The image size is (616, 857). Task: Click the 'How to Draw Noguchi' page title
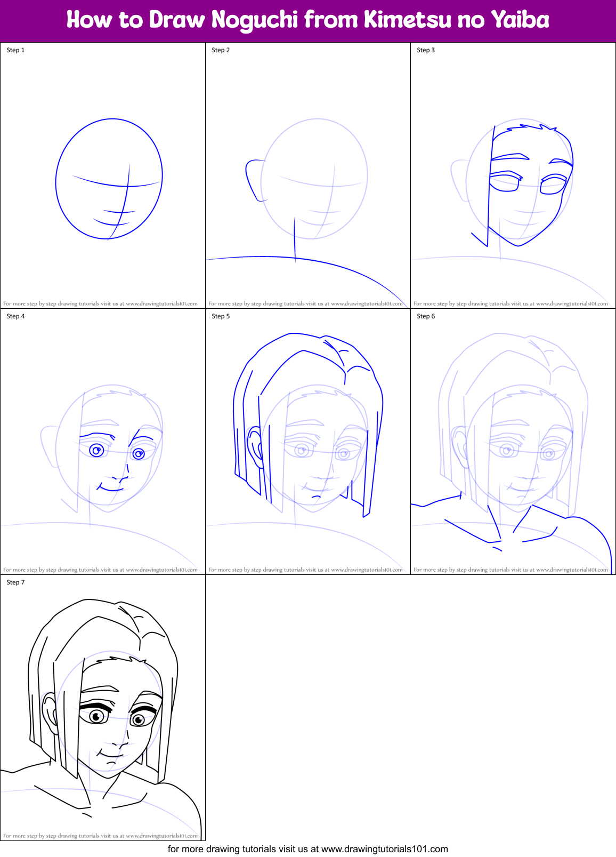tap(308, 20)
